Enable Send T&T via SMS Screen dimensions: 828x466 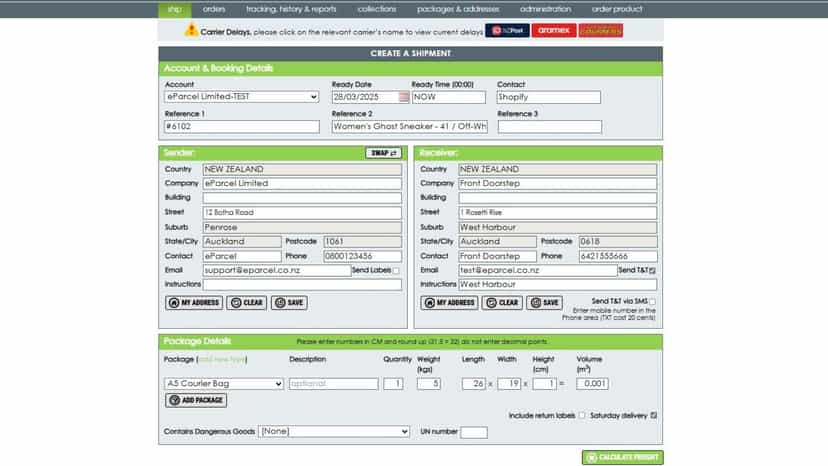(x=653, y=302)
